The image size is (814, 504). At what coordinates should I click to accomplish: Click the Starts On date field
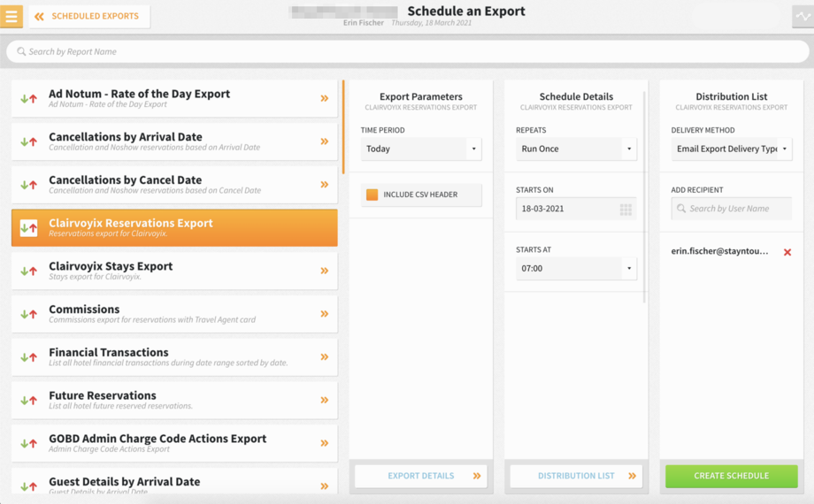576,209
